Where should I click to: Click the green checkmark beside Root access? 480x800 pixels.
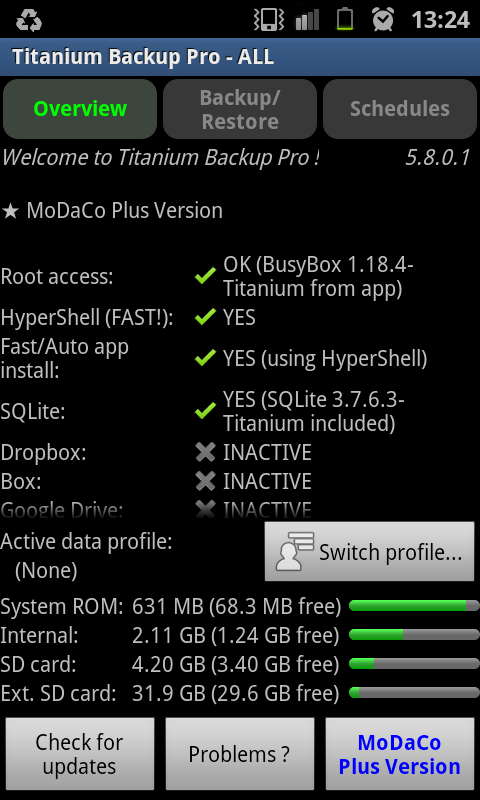pos(205,277)
